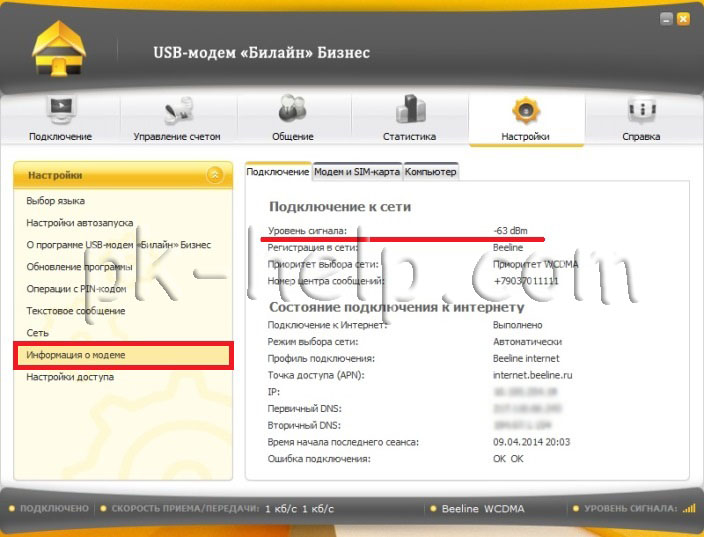
Task: Minimize the USB-модем window
Action: (666, 19)
